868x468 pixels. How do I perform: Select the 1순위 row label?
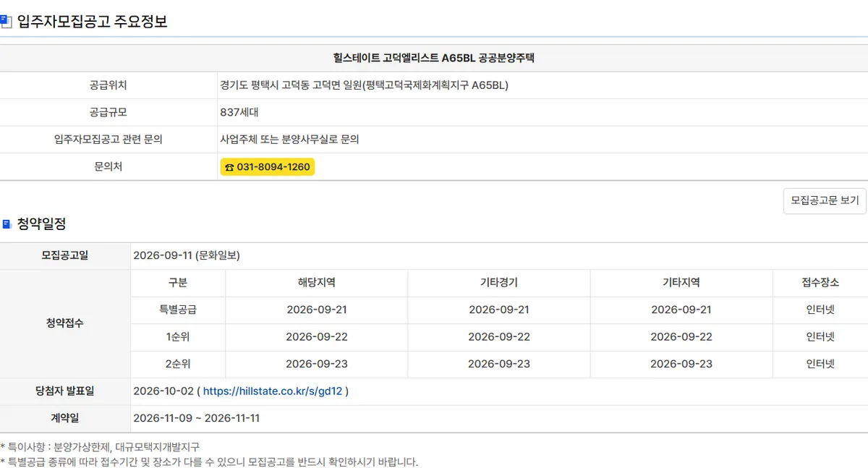pyautogui.click(x=178, y=337)
